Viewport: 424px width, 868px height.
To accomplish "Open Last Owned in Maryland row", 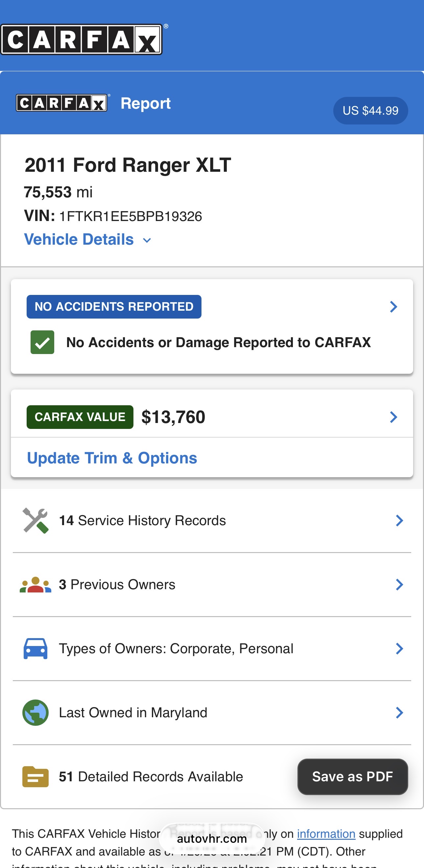I will point(133,712).
